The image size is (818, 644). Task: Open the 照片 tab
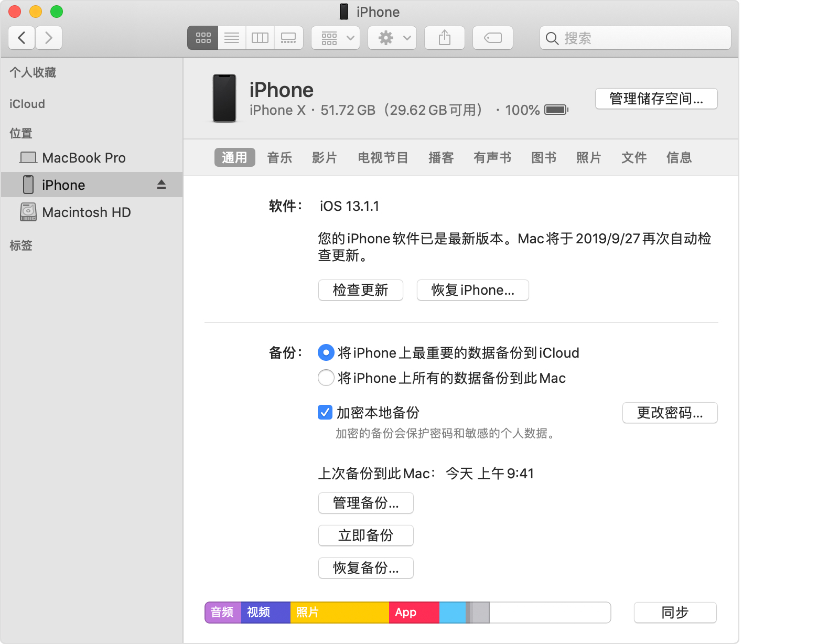point(588,158)
